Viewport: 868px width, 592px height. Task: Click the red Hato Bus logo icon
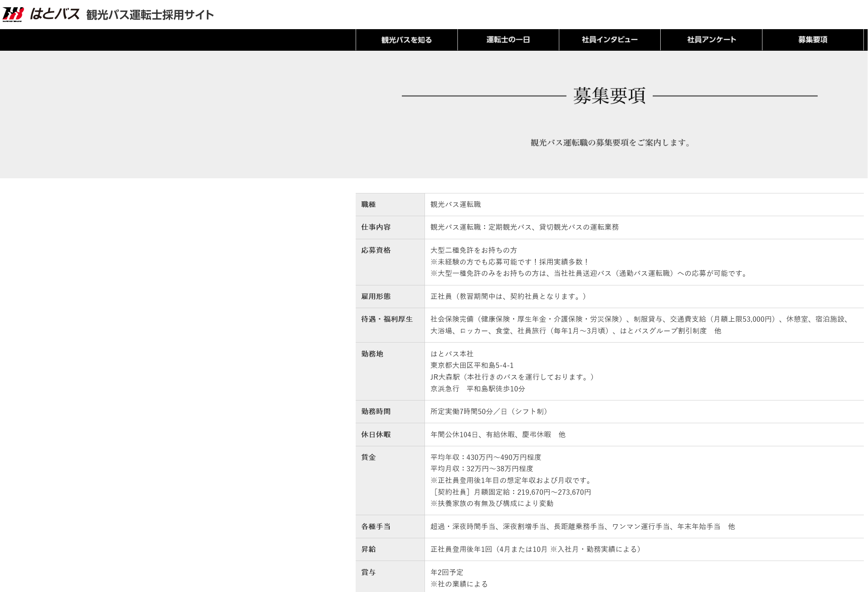pyautogui.click(x=13, y=14)
